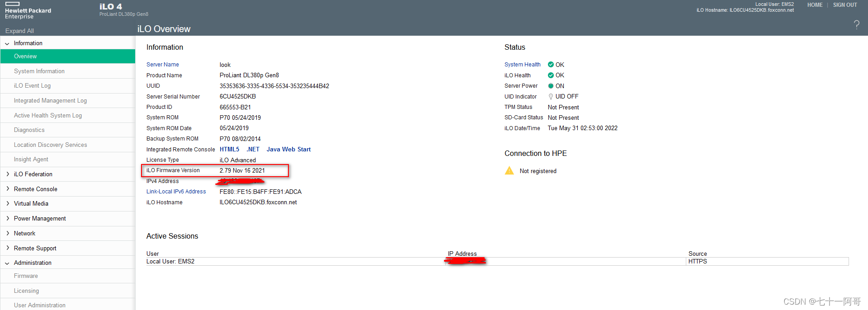Click the Server Name link
868x310 pixels.
pos(162,65)
